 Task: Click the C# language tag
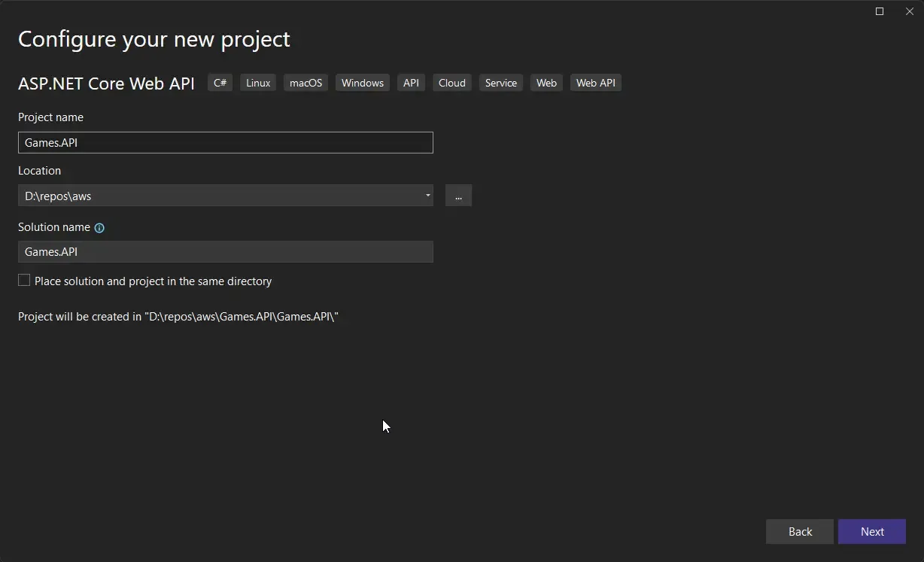click(220, 83)
